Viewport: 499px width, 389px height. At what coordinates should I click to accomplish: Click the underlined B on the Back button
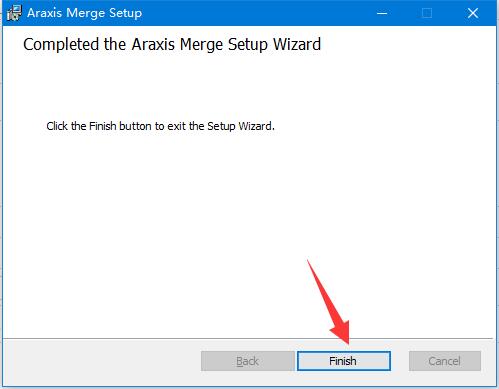[x=239, y=361]
